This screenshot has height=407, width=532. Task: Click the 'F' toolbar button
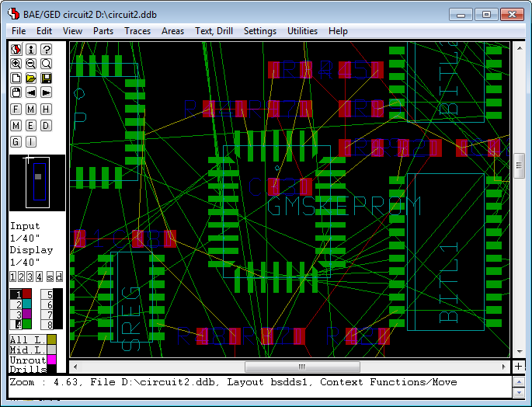16,110
